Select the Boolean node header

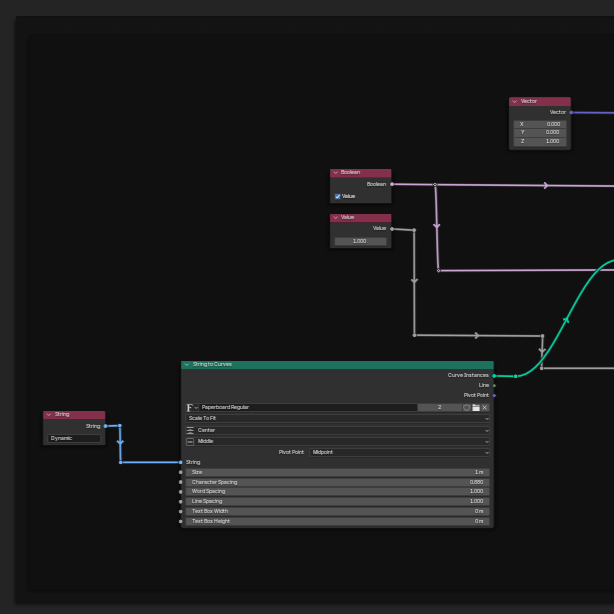click(x=360, y=173)
